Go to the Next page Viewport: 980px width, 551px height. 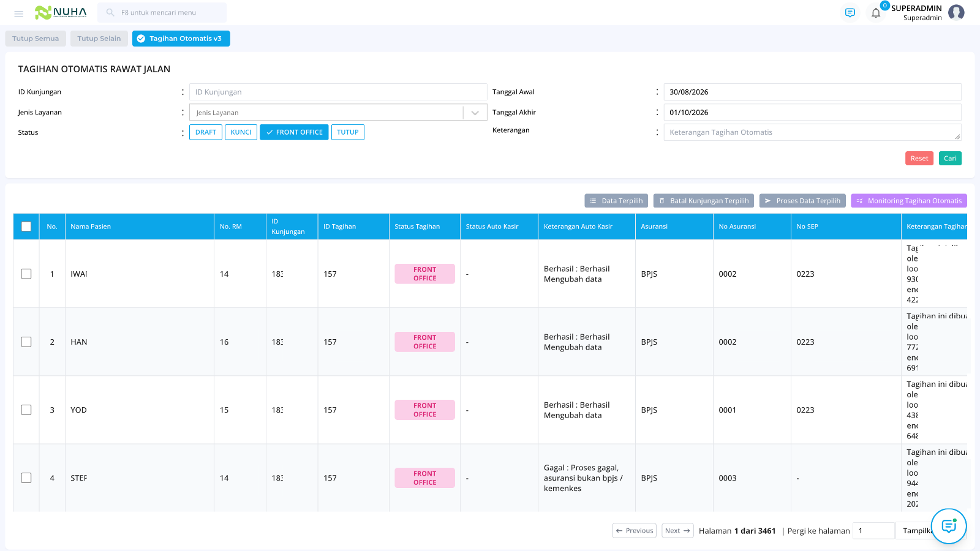point(677,531)
